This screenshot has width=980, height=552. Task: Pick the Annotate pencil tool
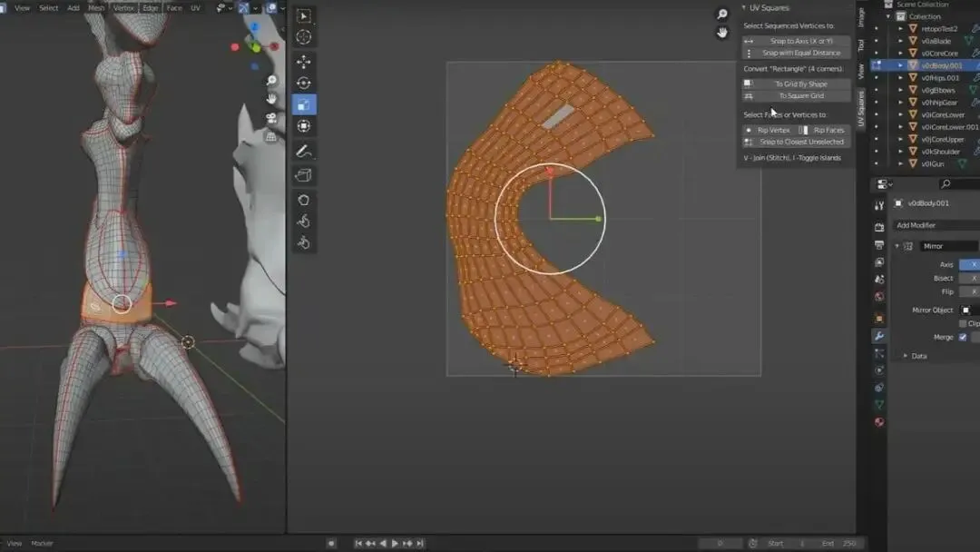[304, 151]
